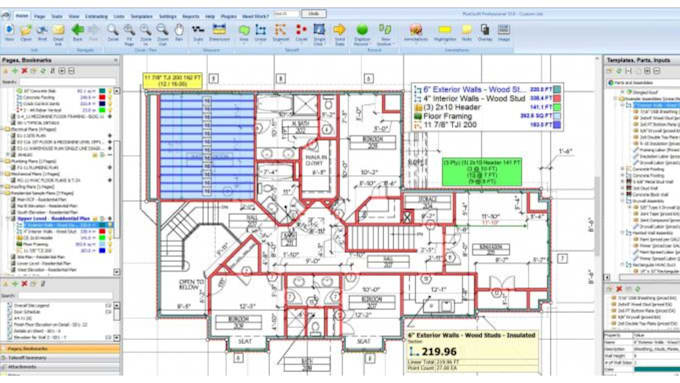Open the Reports ribbon tab

pyautogui.click(x=190, y=16)
